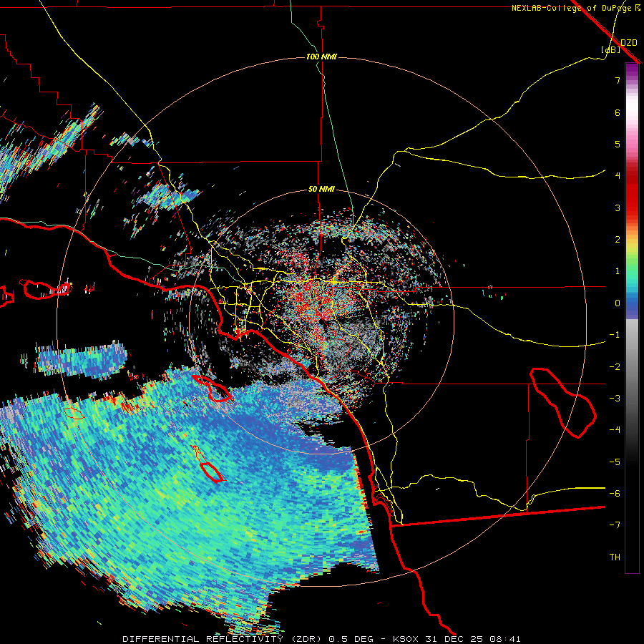Click the [dB] units label
644x644 pixels.
tap(610, 50)
